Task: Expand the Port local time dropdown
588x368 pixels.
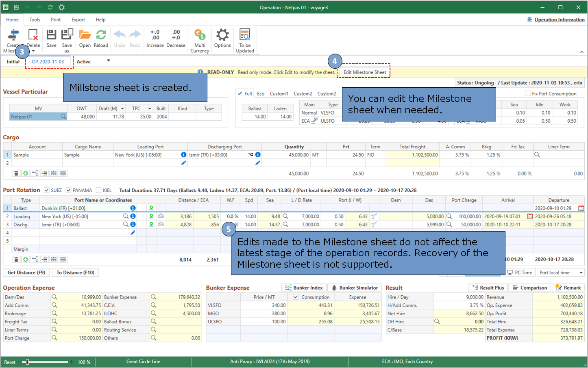Action: 581,273
